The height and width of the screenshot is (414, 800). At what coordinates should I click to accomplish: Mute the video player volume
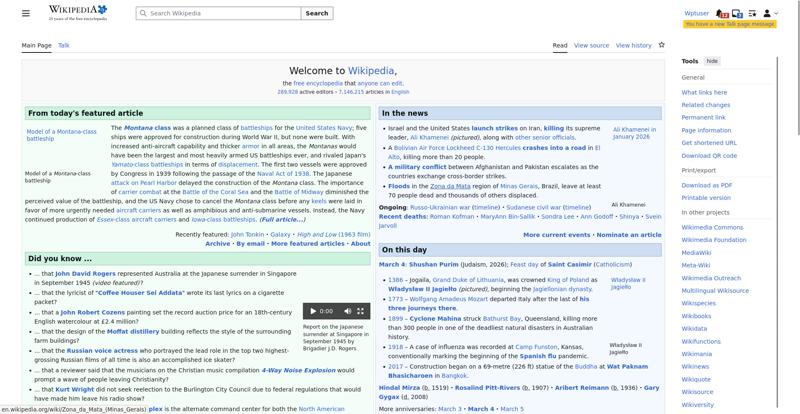click(346, 311)
